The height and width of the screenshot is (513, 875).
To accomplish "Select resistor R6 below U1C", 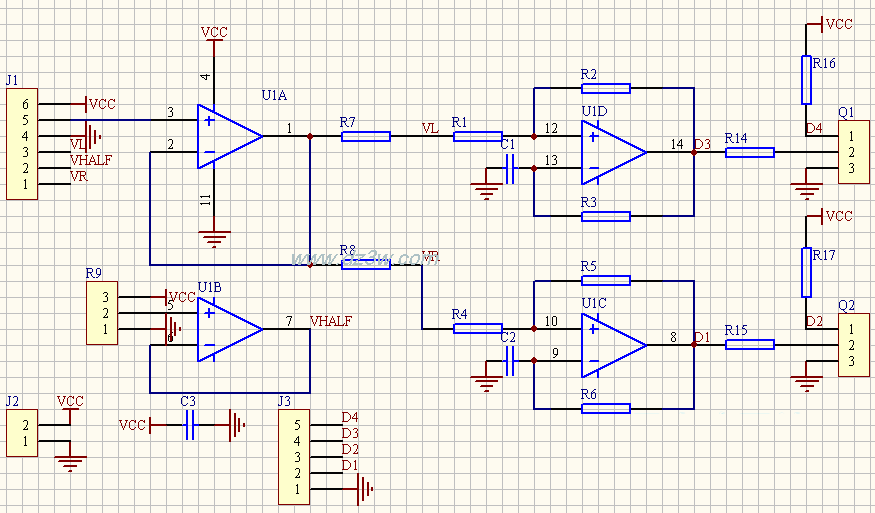I will pos(605,408).
